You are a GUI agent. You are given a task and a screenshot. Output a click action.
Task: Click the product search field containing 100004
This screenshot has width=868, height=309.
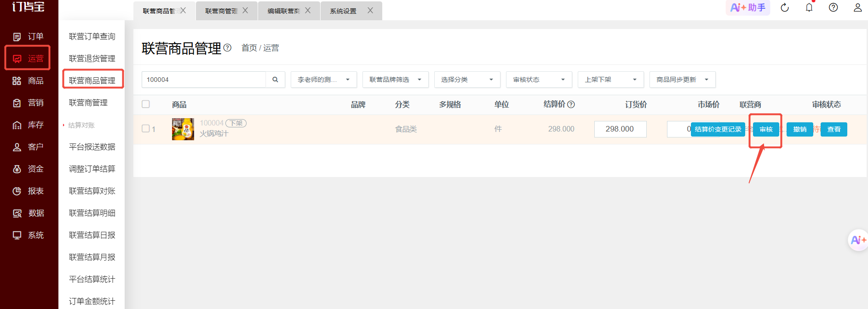click(204, 80)
